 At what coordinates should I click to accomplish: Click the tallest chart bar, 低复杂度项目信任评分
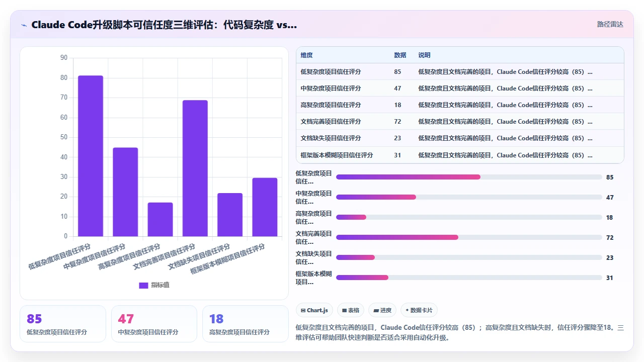(x=91, y=156)
